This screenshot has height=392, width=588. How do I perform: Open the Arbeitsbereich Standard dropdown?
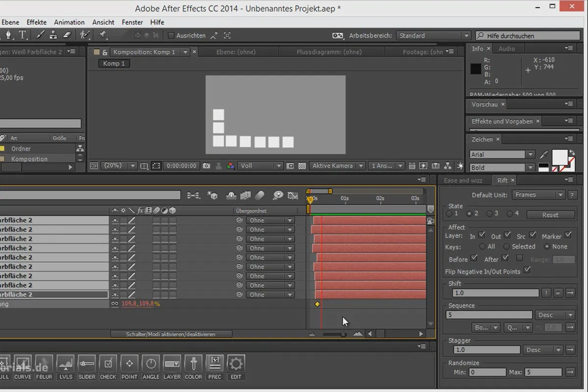point(434,35)
